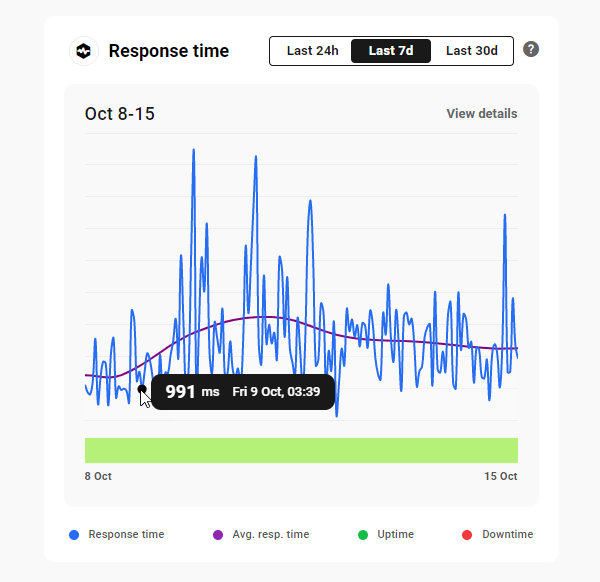Screen dimensions: 600x582
Task: Click the 991 ms tooltip
Action: pos(243,392)
